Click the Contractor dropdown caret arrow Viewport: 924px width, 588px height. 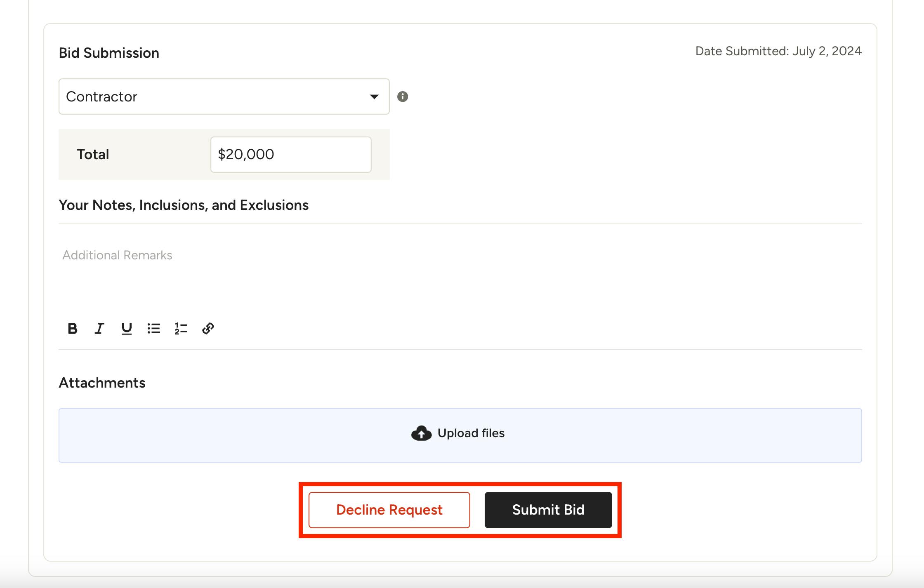click(374, 97)
